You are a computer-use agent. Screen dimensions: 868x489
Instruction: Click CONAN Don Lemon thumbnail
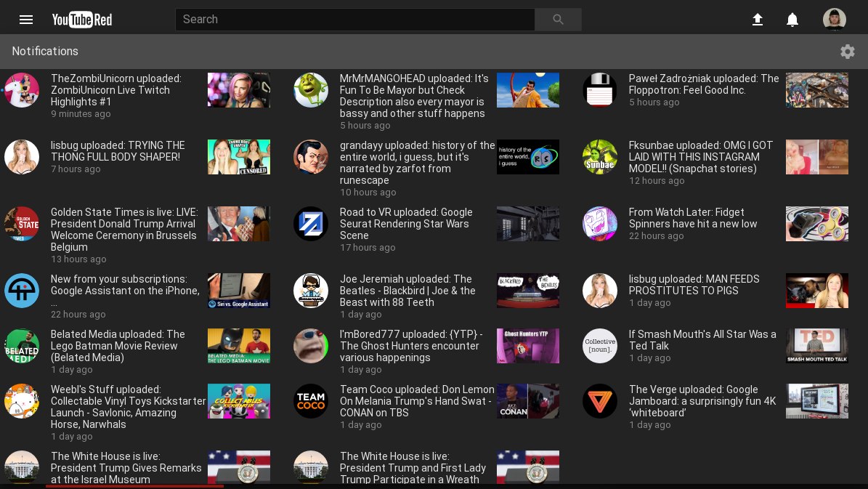click(x=527, y=401)
